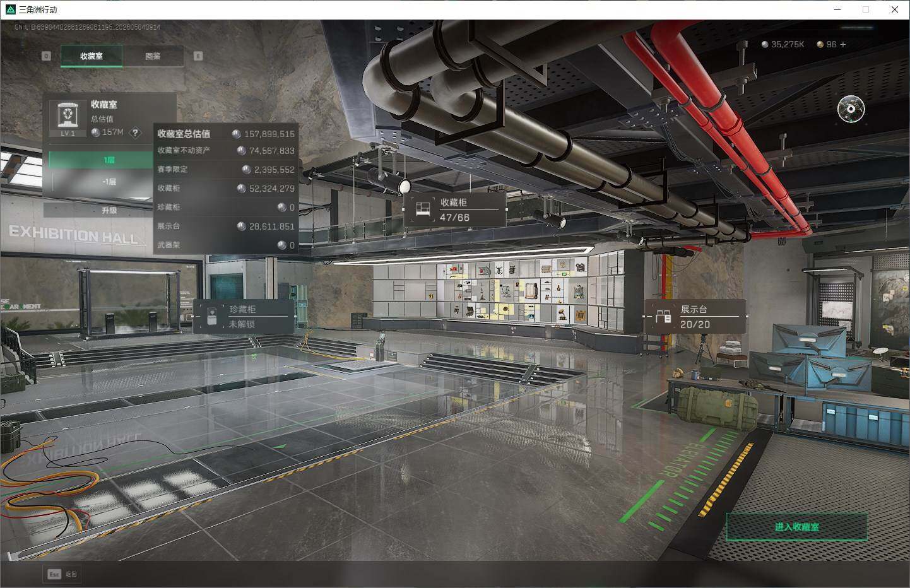Click the 展示台 display stand icon
The width and height of the screenshot is (910, 588).
[x=663, y=317]
